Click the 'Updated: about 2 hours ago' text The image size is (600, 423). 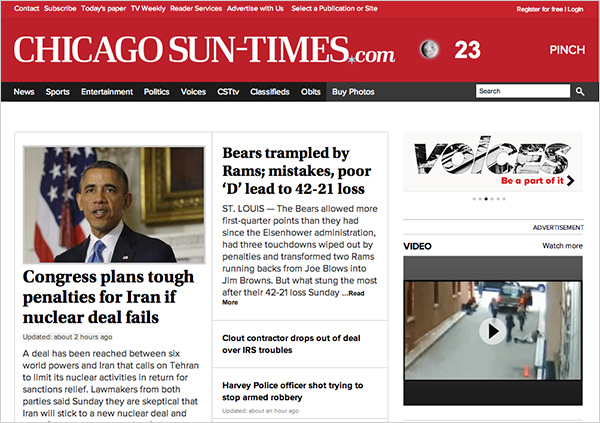[67, 337]
